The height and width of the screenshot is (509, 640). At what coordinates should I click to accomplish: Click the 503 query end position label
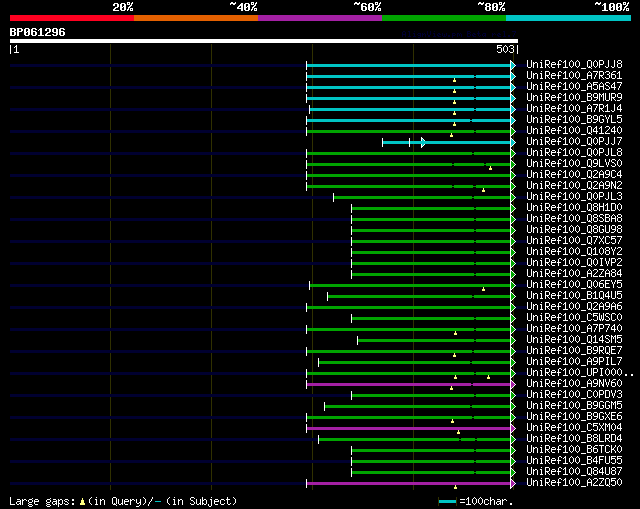[505, 49]
